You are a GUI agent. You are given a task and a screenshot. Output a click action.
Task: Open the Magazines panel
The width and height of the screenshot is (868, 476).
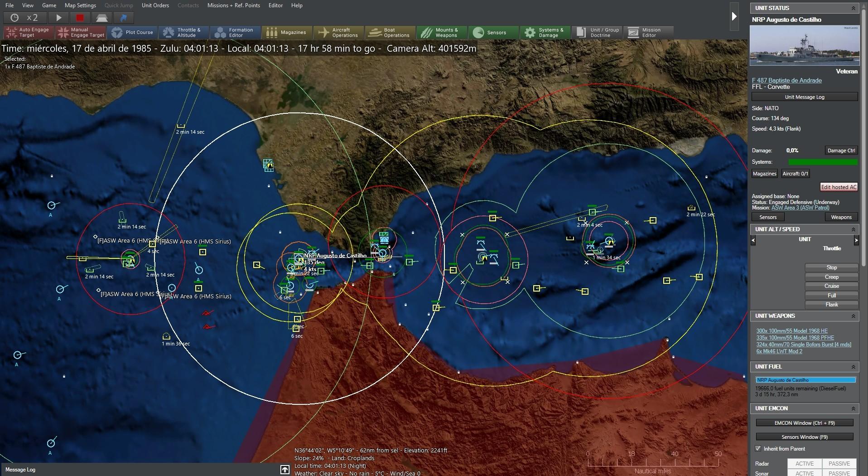(x=286, y=32)
